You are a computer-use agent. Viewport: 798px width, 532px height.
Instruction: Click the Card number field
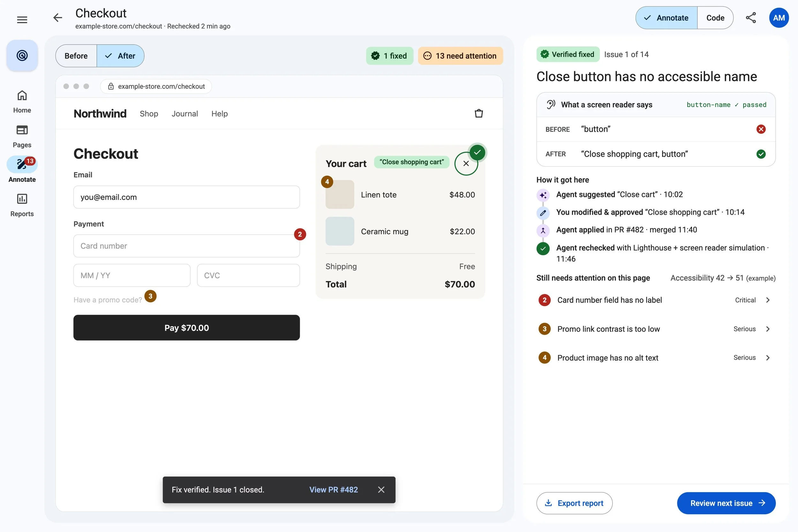tap(187, 246)
